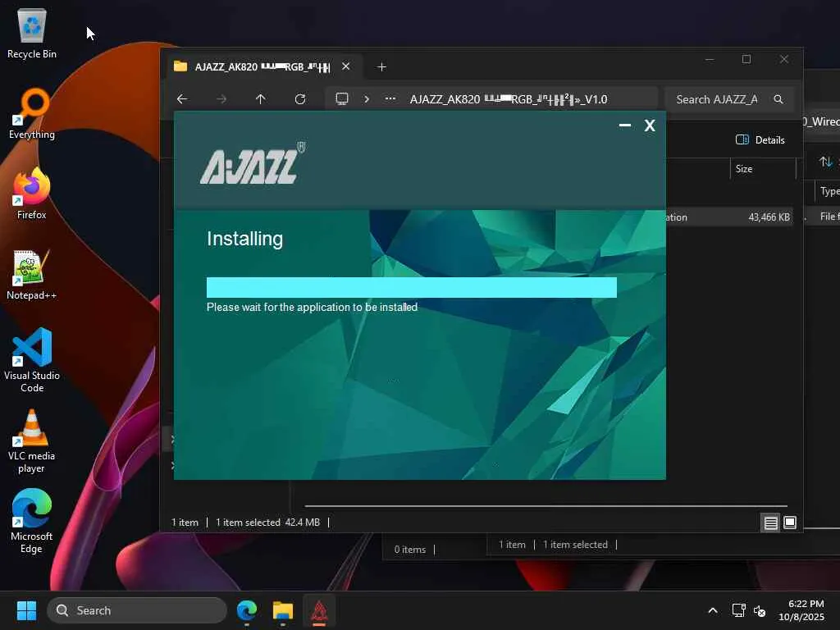Go up one folder level
This screenshot has height=630, width=840.
pyautogui.click(x=260, y=99)
